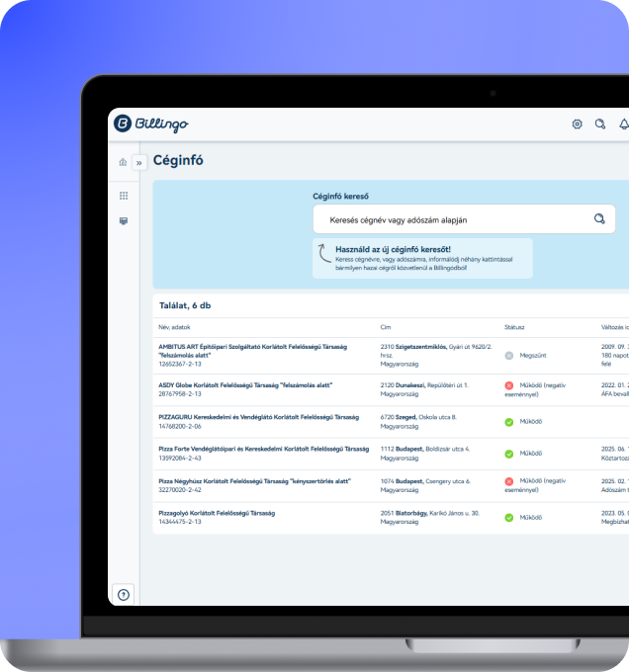
Task: Click the Billingo logo
Action: coord(151,124)
